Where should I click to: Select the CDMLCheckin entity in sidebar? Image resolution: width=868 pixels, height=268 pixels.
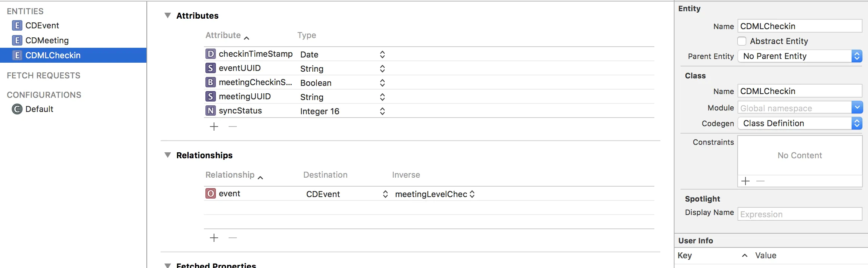53,55
